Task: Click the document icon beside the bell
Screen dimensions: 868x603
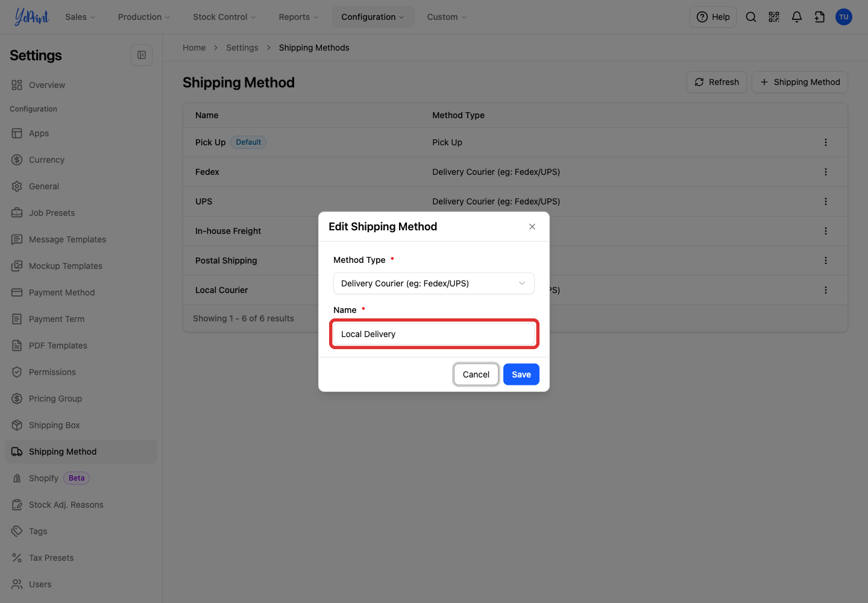Action: (820, 17)
